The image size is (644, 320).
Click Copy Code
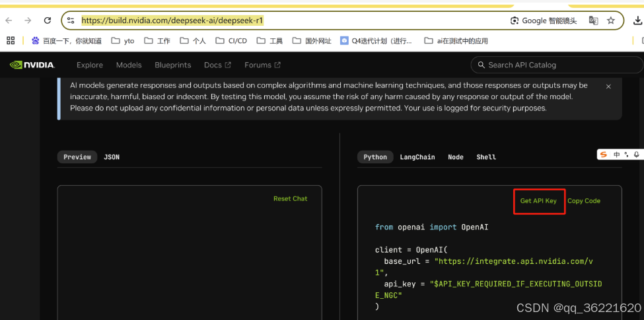(x=584, y=201)
